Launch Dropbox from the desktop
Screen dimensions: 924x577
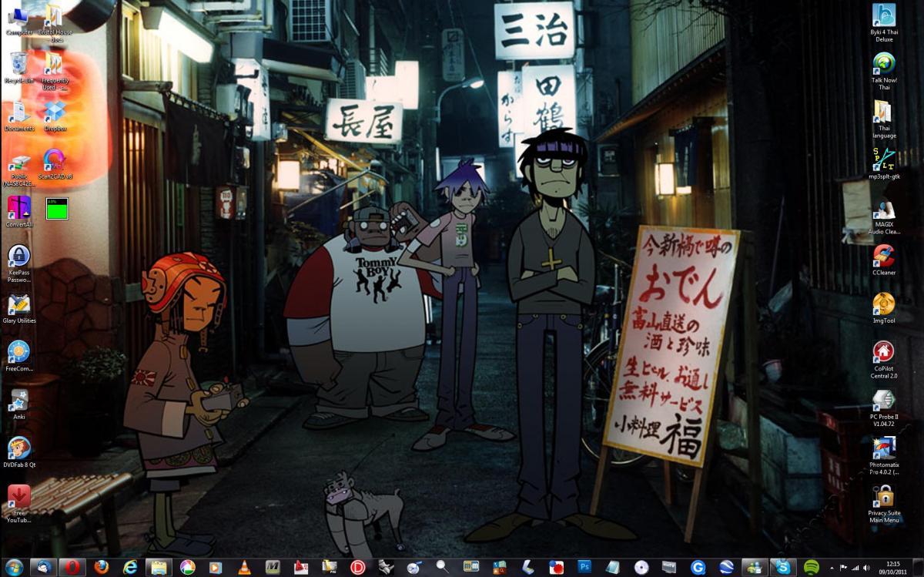click(x=55, y=116)
